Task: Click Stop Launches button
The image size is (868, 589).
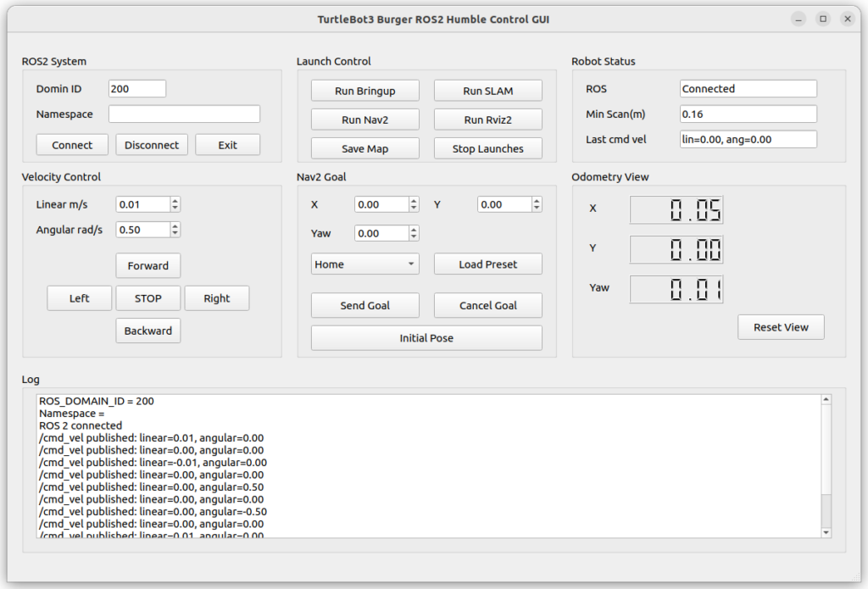Action: click(x=487, y=148)
